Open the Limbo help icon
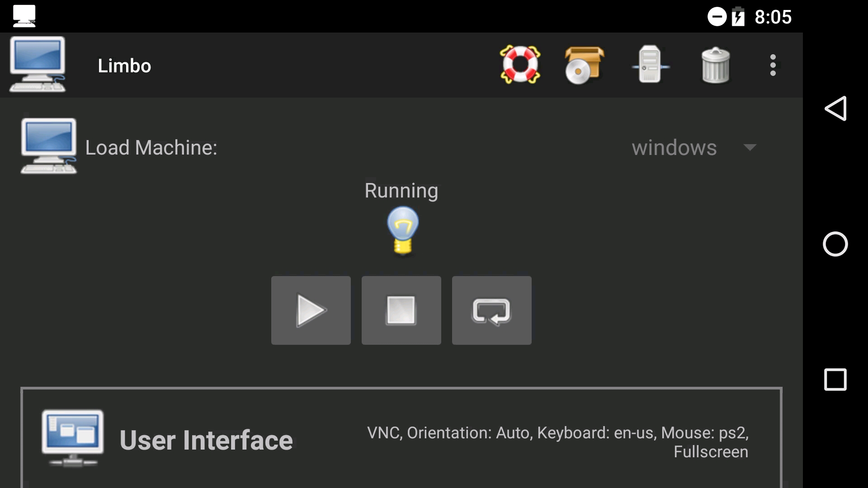Viewport: 868px width, 488px height. (520, 65)
